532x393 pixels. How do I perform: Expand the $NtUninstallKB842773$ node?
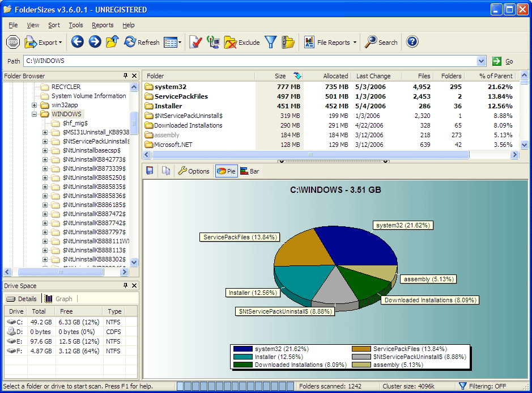(x=45, y=159)
